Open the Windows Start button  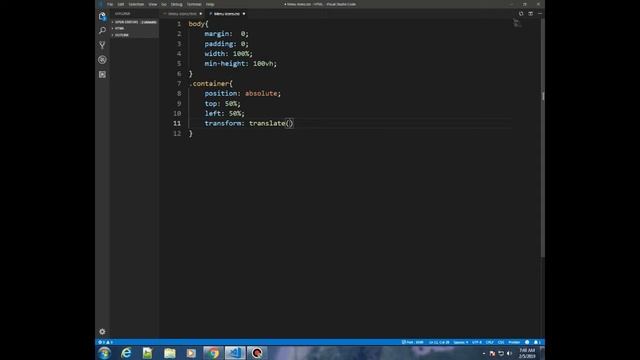click(x=104, y=353)
